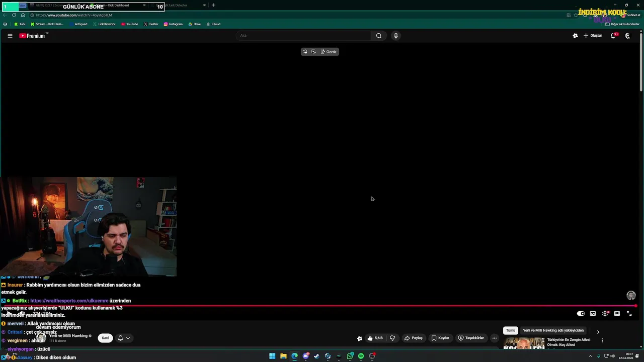Reload the page in browser
The height and width of the screenshot is (362, 644).
tap(14, 15)
